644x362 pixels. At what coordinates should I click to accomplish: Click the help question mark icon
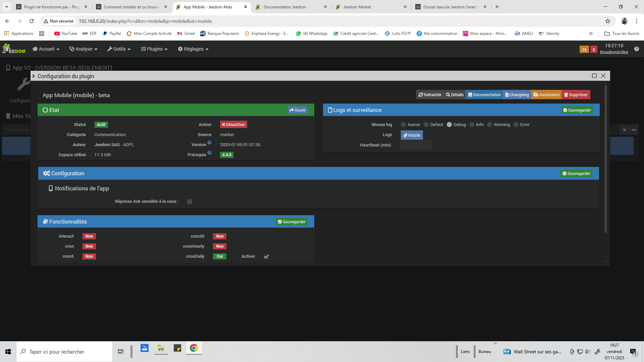[x=636, y=49]
